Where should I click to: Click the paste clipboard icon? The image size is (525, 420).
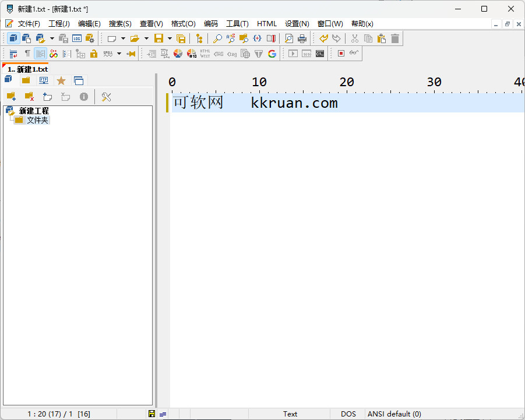(x=382, y=38)
